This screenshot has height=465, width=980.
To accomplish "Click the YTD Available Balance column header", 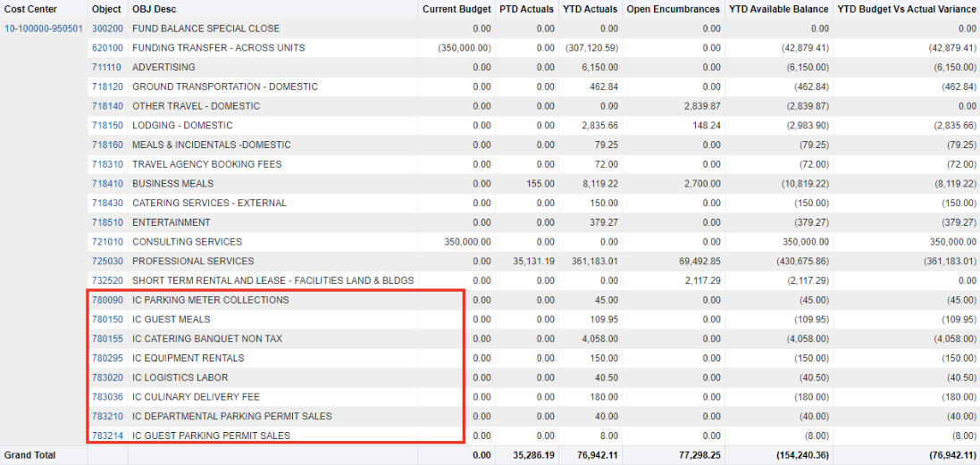I will click(x=779, y=9).
